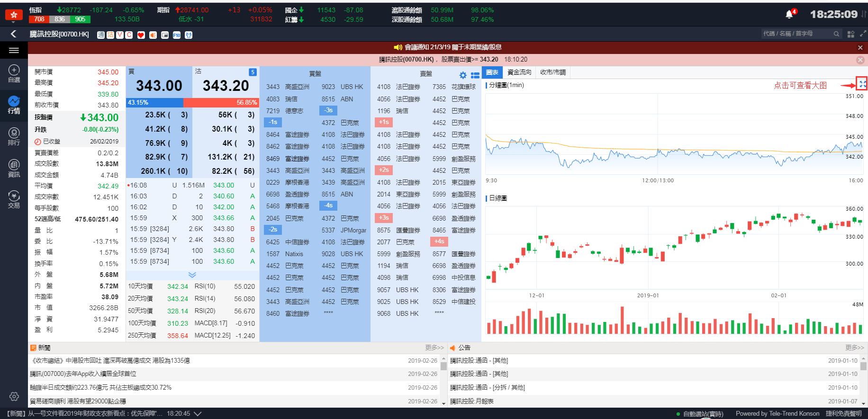Viewport: 868px width, 419px height.
Task: Go back using the arrow beside 騰訊控股
Action: pyautogui.click(x=13, y=34)
